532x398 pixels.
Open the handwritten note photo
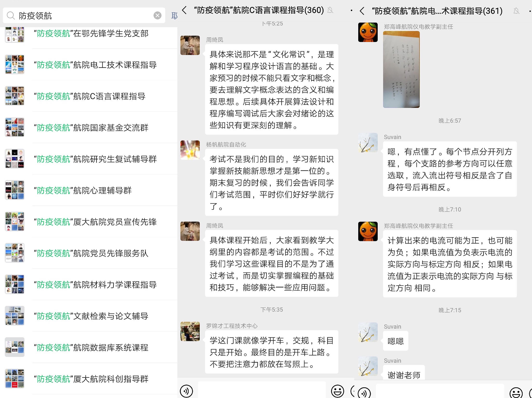401,69
